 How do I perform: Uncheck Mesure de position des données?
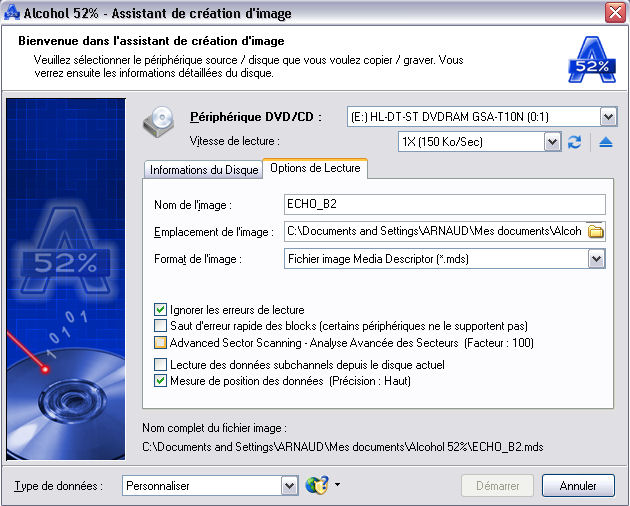(x=161, y=380)
